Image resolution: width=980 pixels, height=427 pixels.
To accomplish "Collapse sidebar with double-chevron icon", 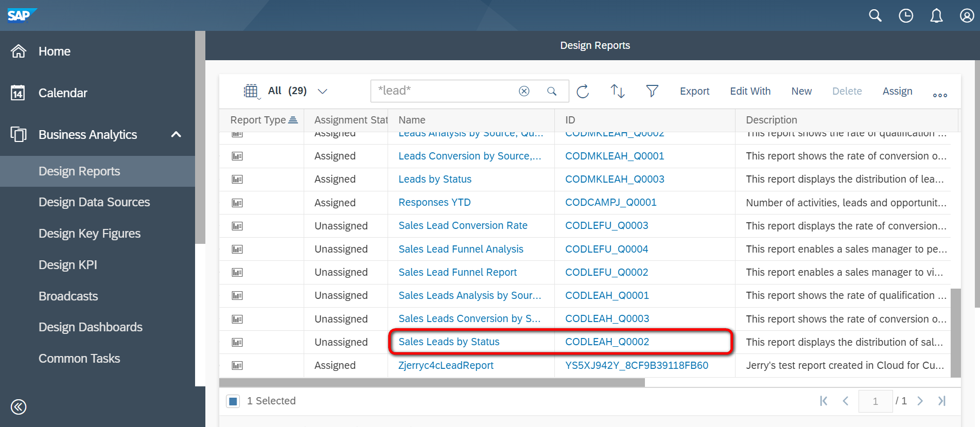I will click(19, 407).
